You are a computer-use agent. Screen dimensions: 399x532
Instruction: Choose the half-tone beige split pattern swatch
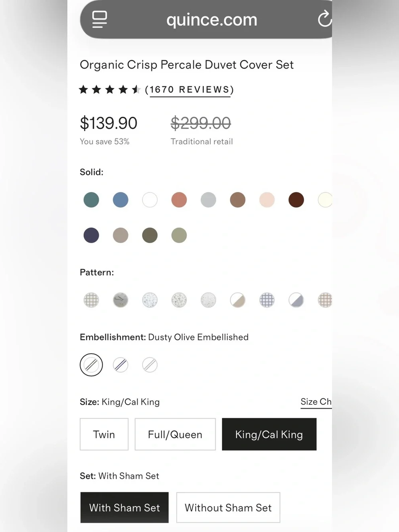pyautogui.click(x=238, y=300)
